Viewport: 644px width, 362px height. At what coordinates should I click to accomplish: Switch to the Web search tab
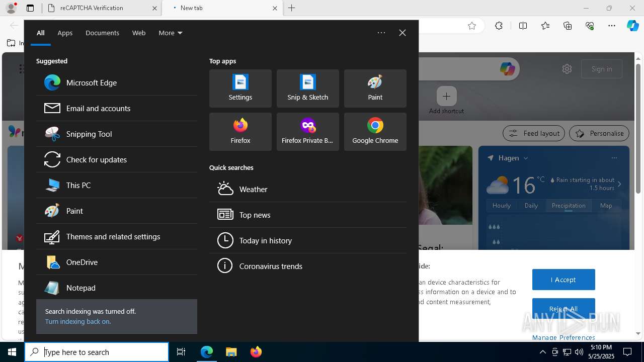pyautogui.click(x=139, y=33)
